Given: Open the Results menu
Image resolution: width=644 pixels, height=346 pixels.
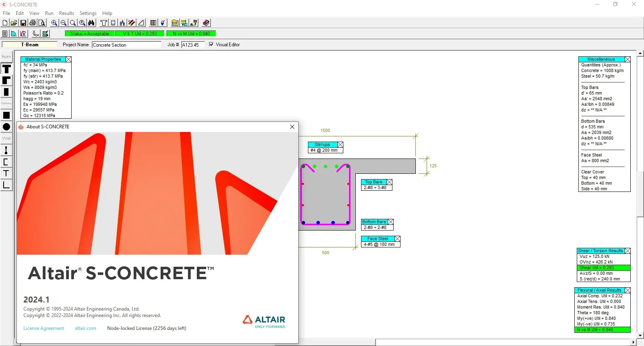Looking at the screenshot, I should 66,13.
